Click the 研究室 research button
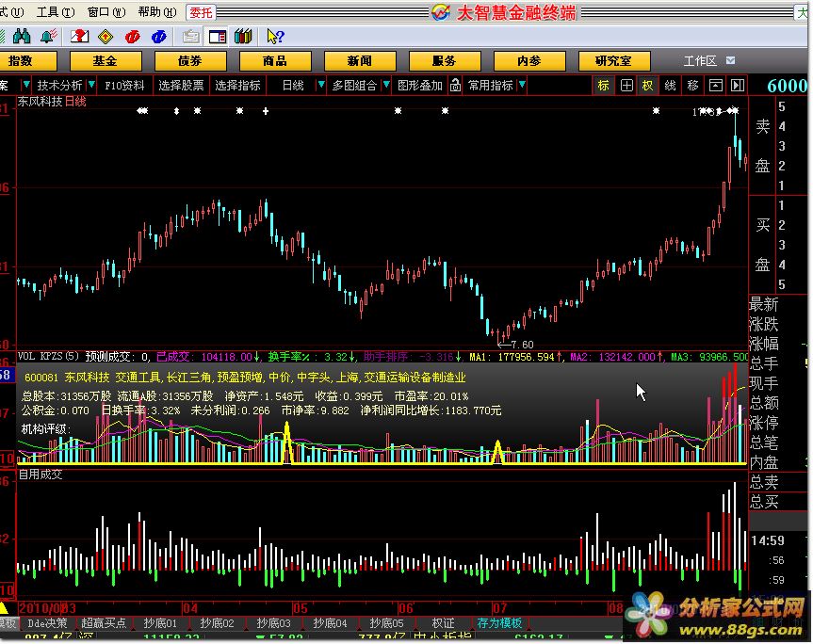Viewport: 813px width, 644px height. point(614,61)
